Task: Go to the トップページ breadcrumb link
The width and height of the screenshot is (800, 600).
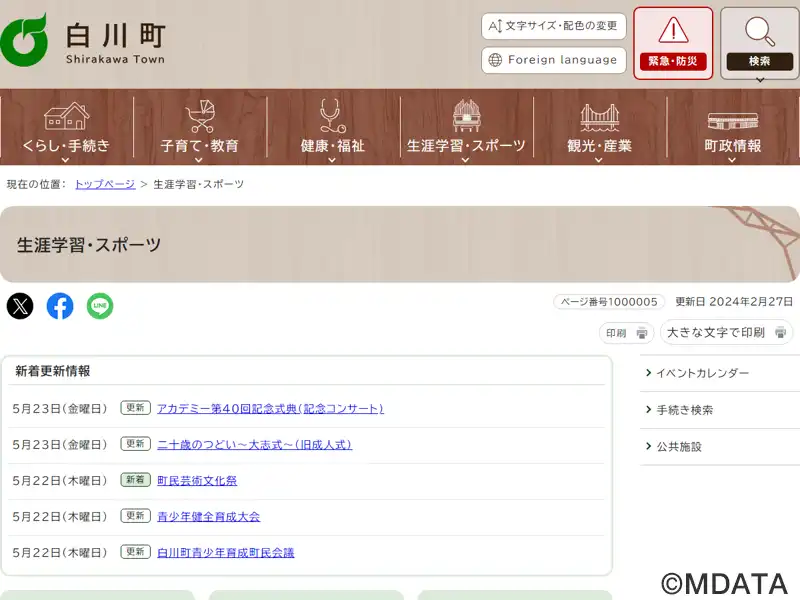Action: click(x=105, y=184)
